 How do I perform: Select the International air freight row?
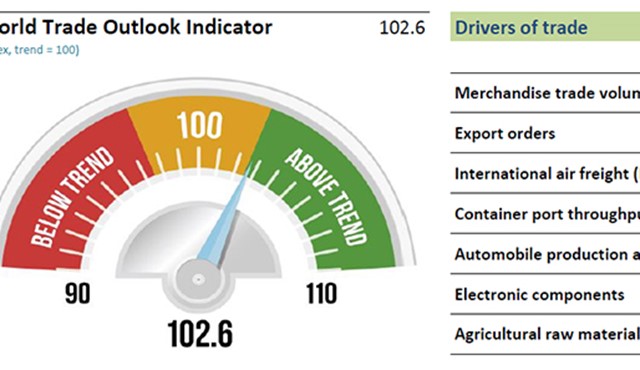click(x=545, y=173)
